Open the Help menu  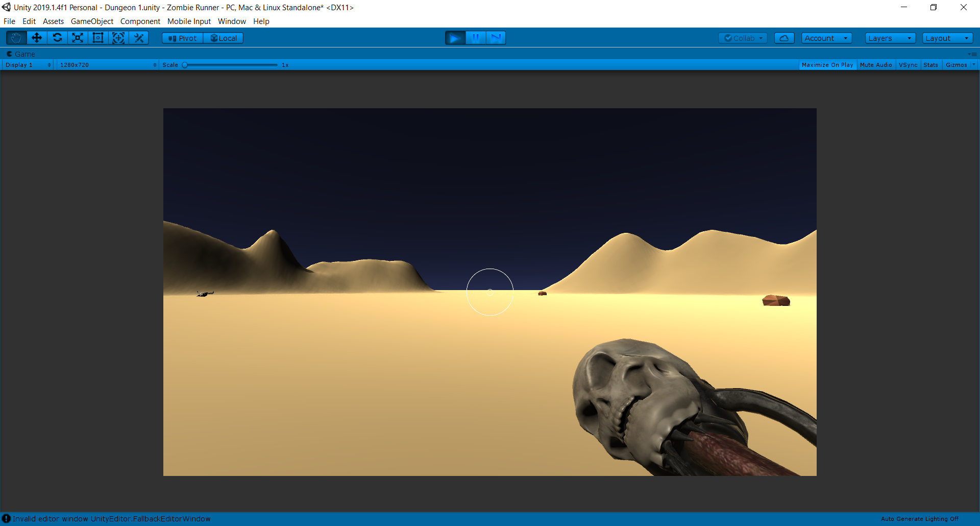[x=261, y=21]
